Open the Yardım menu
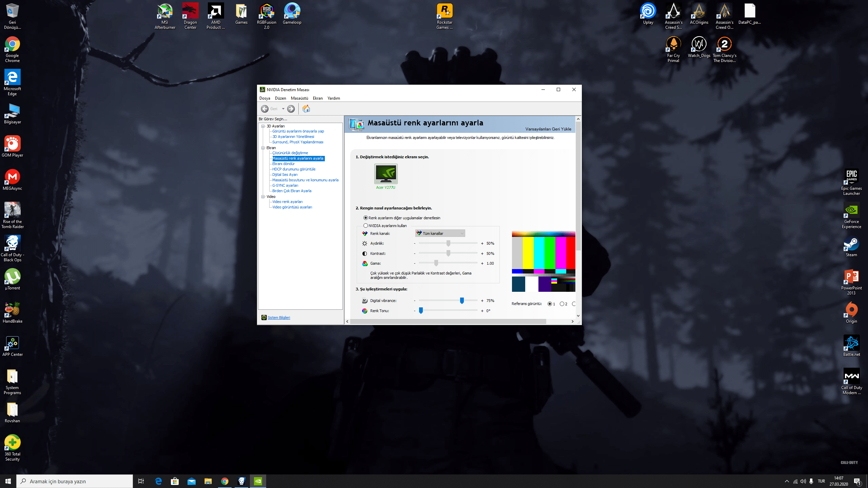Screen dimensions: 868x488 (334, 98)
